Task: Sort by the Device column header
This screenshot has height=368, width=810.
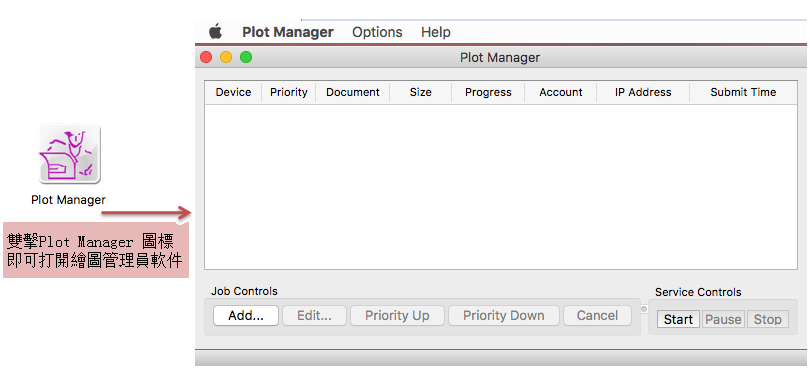Action: point(233,93)
